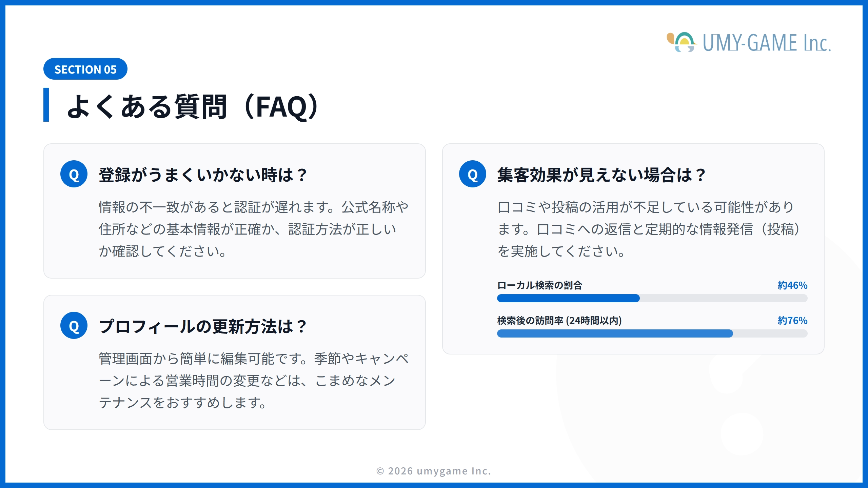Click the 検索後の訪問率 (24時間以内) label
Screen dimensions: 868x488
tap(559, 321)
